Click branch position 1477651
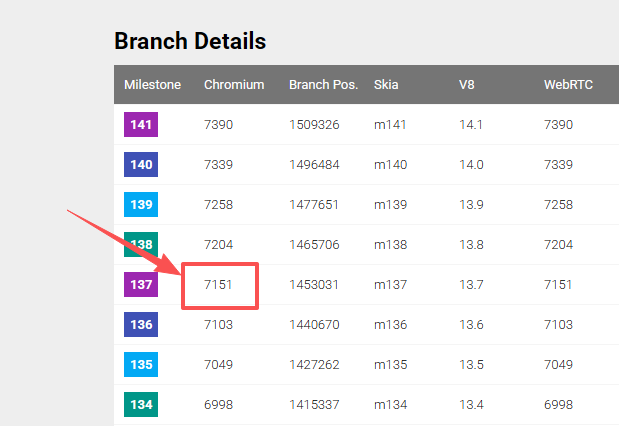 [314, 205]
